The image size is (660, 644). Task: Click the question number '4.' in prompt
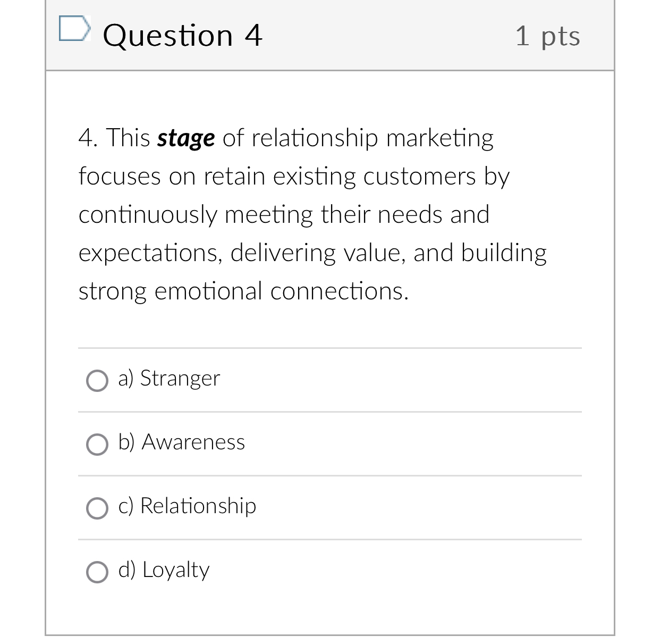[x=88, y=138]
